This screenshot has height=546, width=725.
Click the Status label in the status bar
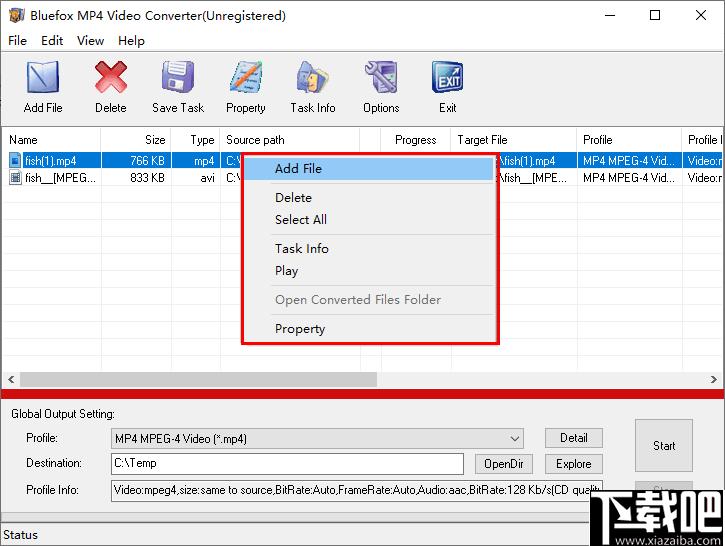(20, 535)
